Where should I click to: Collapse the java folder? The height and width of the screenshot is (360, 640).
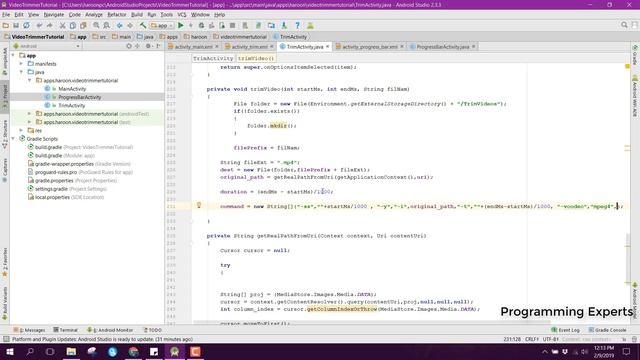22,72
